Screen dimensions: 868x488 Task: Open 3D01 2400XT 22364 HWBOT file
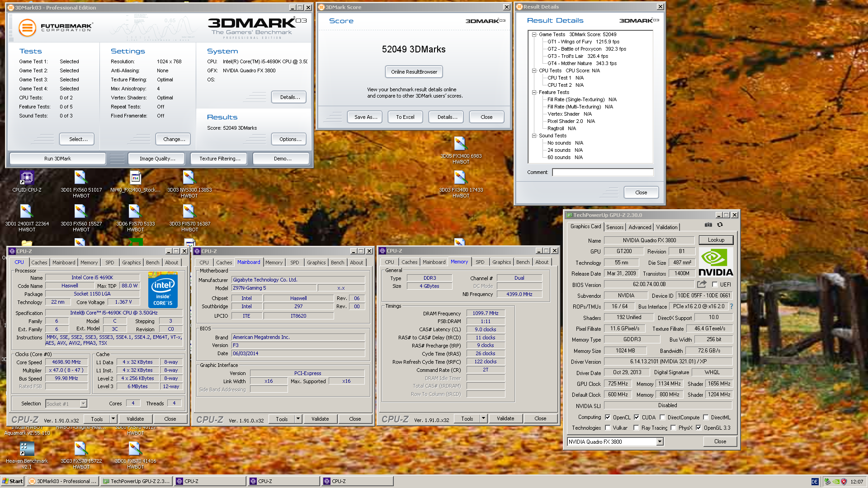(x=27, y=218)
